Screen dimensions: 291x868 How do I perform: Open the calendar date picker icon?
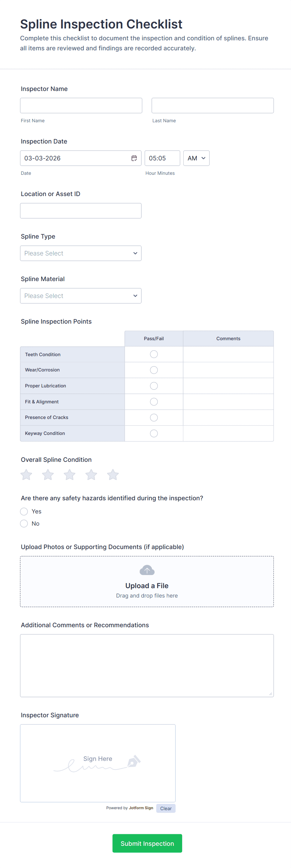pyautogui.click(x=134, y=158)
